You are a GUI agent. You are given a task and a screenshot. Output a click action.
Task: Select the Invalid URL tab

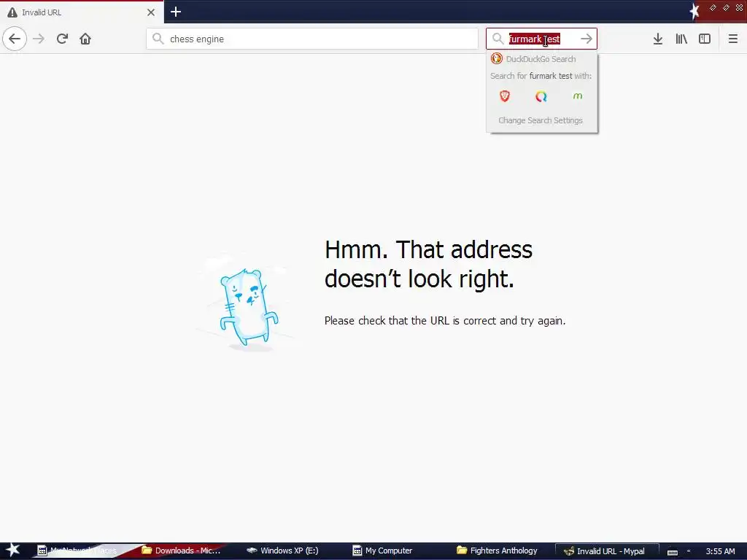82,12
